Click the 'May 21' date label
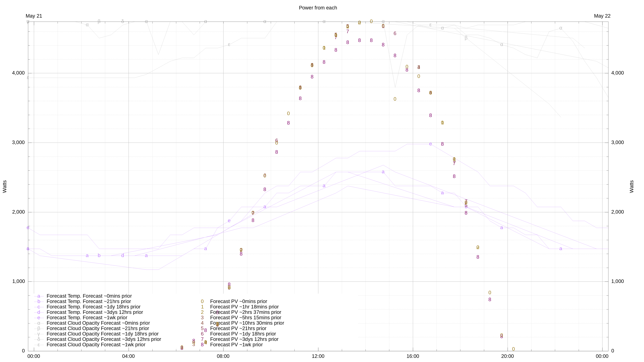The image size is (644, 362). click(34, 16)
